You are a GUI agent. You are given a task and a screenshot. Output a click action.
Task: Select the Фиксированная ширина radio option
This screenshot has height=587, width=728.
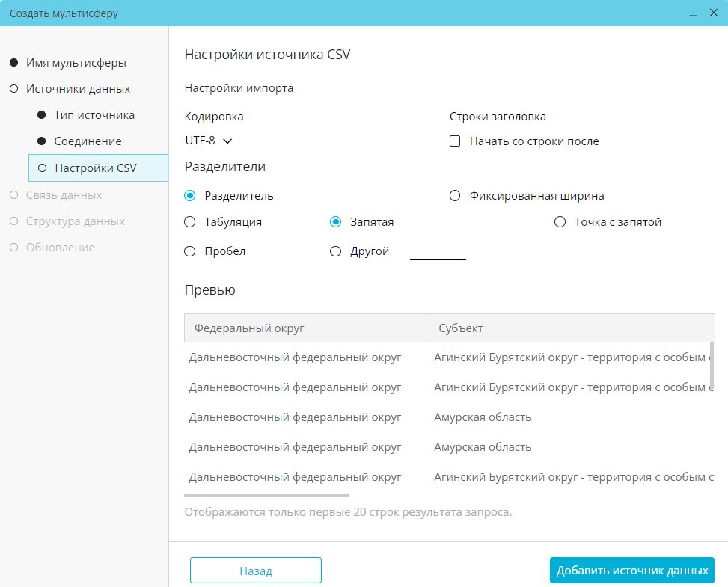point(455,196)
